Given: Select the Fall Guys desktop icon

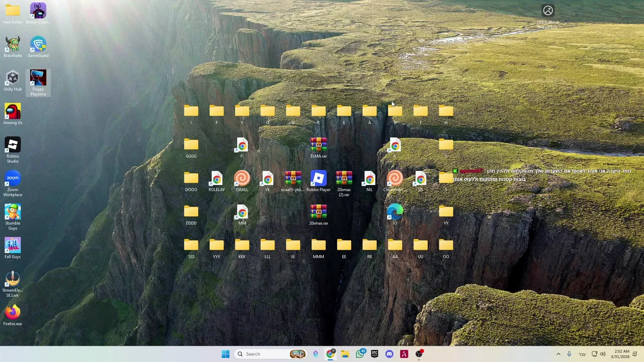Looking at the screenshot, I should pyautogui.click(x=13, y=248).
